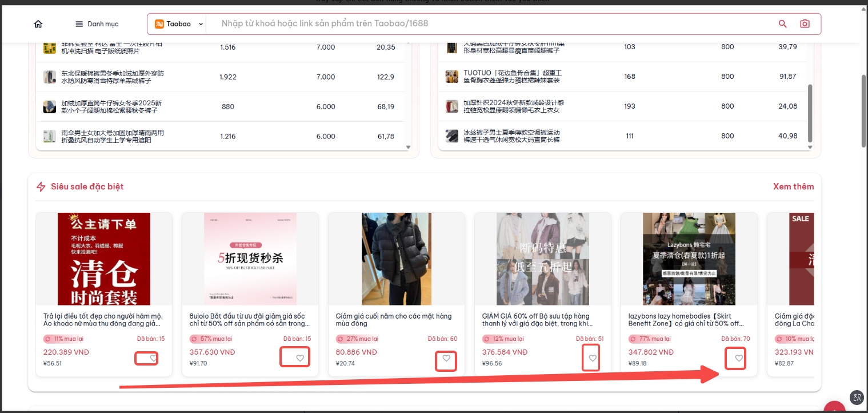Open the TUOTUO 花边鱼骨合集 product name

tap(513, 77)
